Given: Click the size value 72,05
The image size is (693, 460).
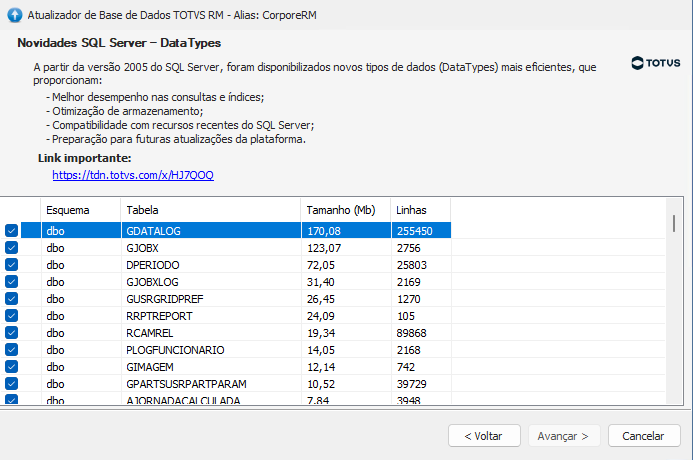Looking at the screenshot, I should [321, 265].
